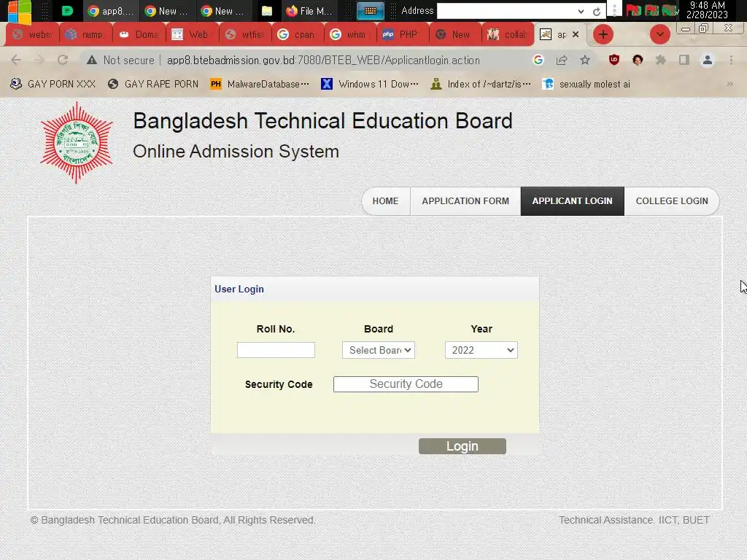Switch to the app8 Chrome taskbar window
Viewport: 747px width, 560px height.
coord(111,11)
